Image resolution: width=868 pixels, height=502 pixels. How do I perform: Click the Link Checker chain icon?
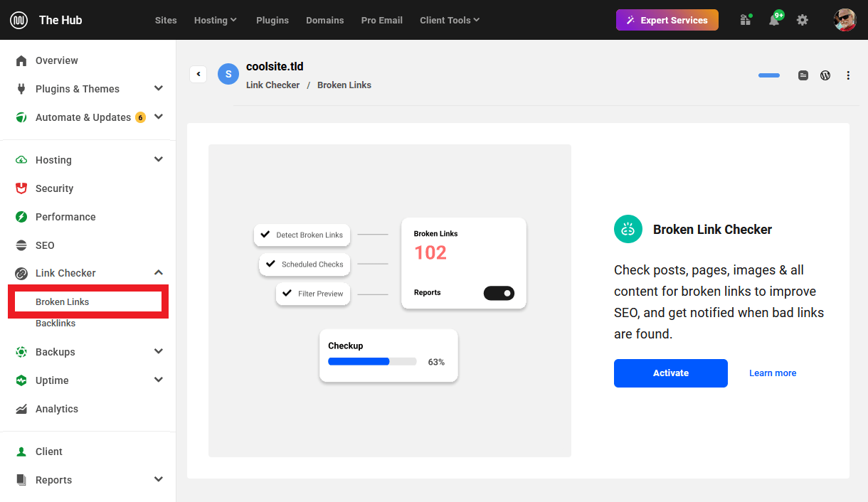click(x=21, y=273)
